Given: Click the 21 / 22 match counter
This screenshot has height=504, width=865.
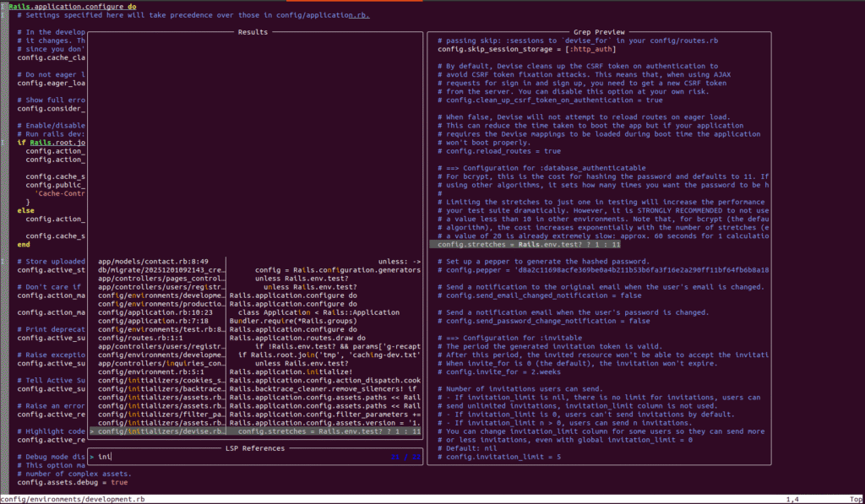Looking at the screenshot, I should (405, 457).
